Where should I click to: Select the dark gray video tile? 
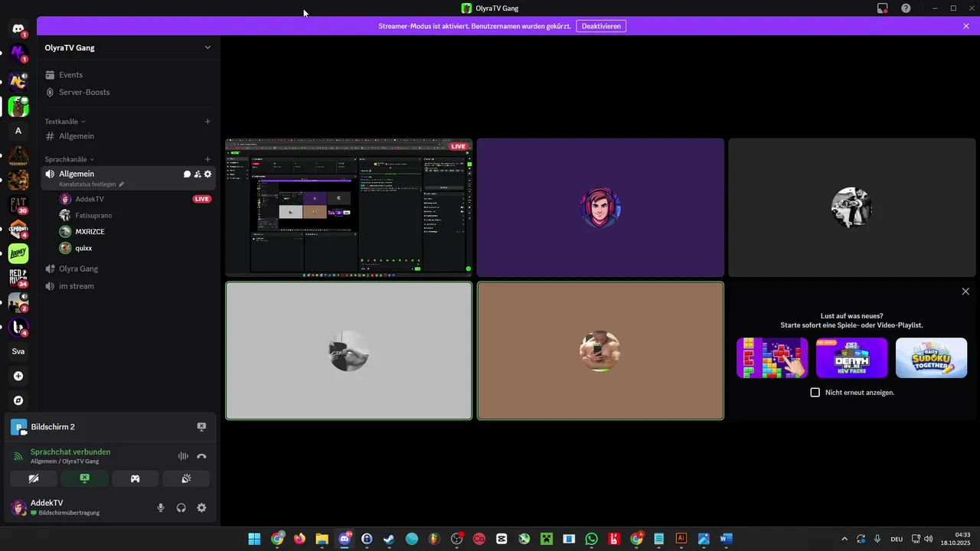point(852,207)
